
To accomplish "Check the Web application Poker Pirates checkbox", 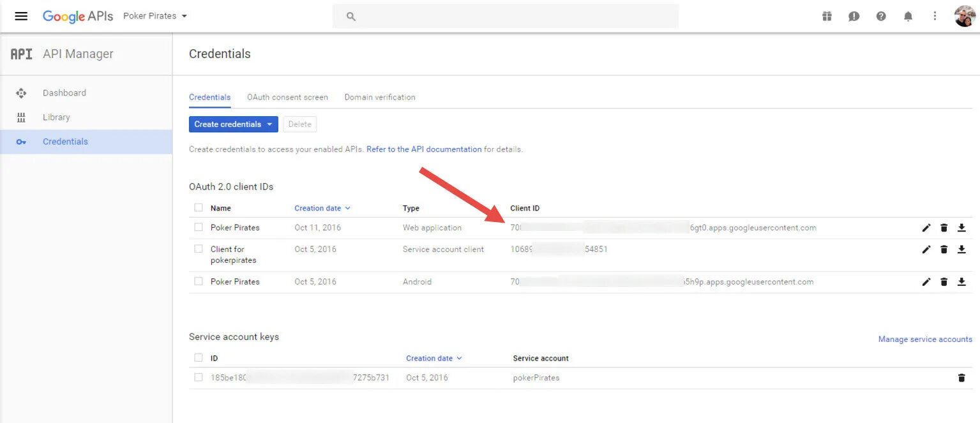I will (x=199, y=228).
